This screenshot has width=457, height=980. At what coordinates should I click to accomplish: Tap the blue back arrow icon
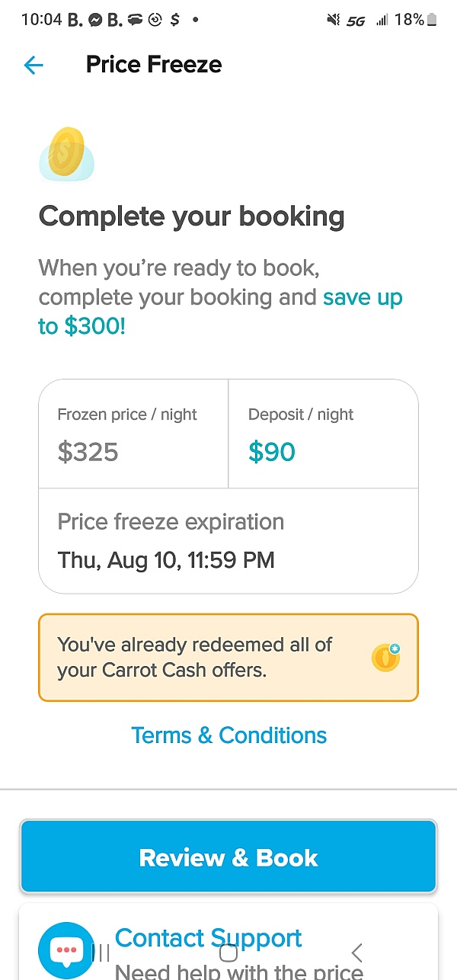click(34, 66)
